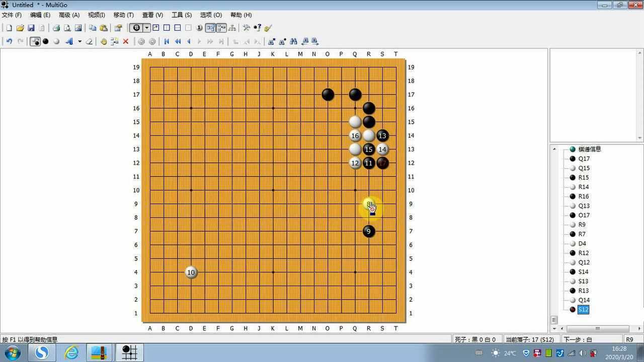Toggle the move number display button
644x362 pixels.
199,28
